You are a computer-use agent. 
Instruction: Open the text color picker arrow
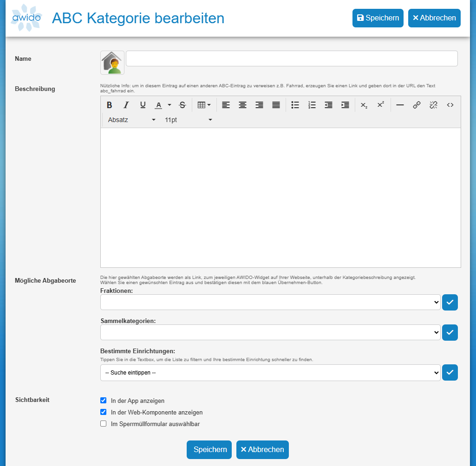[x=170, y=105]
